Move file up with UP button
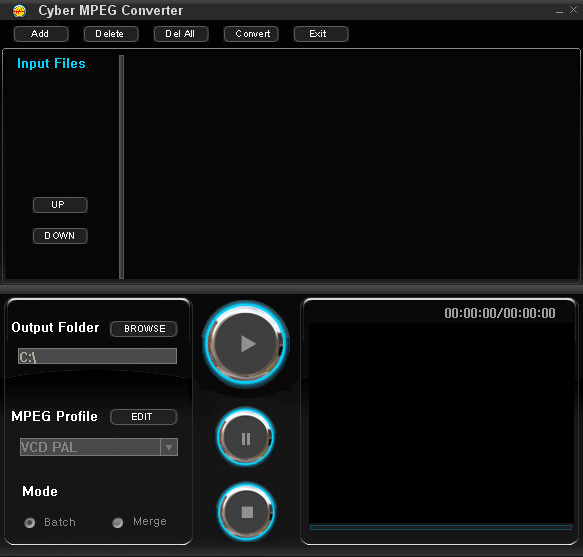Screen dimensions: 583x557 click(x=60, y=205)
